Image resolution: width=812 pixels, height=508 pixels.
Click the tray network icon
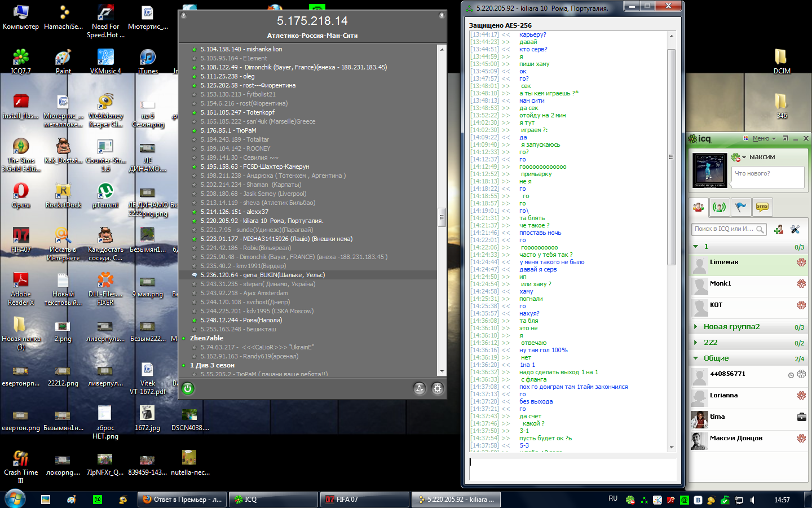tap(739, 500)
